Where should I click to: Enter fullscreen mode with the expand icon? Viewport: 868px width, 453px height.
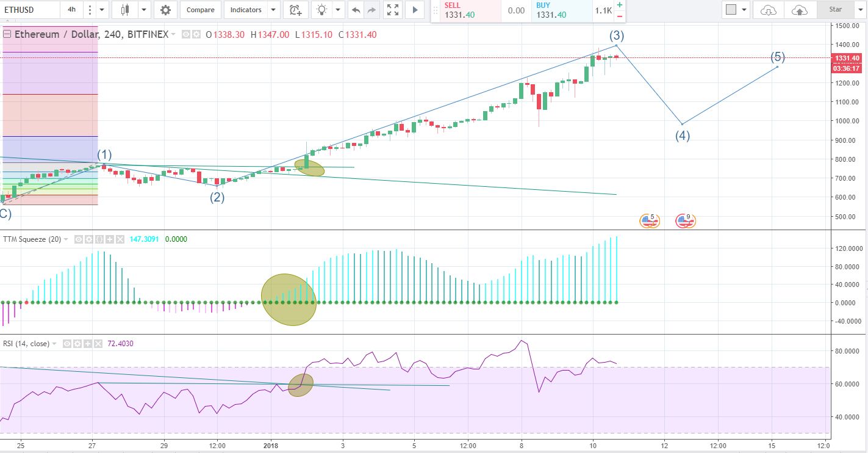tap(392, 10)
